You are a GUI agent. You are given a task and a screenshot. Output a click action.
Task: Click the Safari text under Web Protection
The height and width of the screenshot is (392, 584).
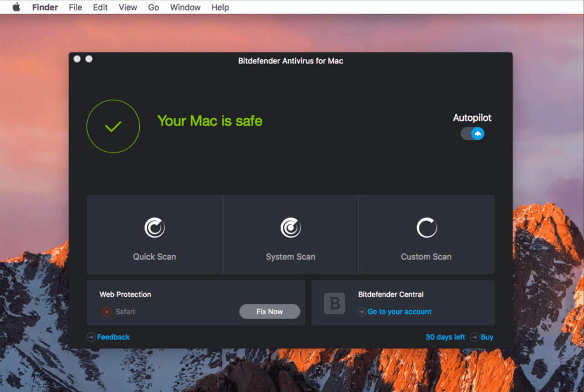click(x=125, y=312)
